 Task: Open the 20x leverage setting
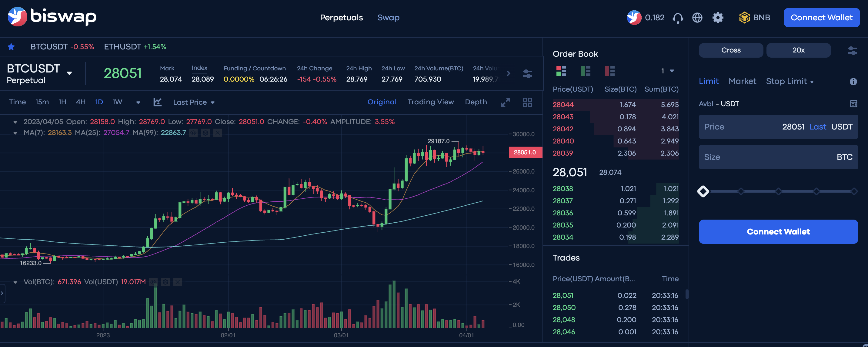(x=798, y=50)
